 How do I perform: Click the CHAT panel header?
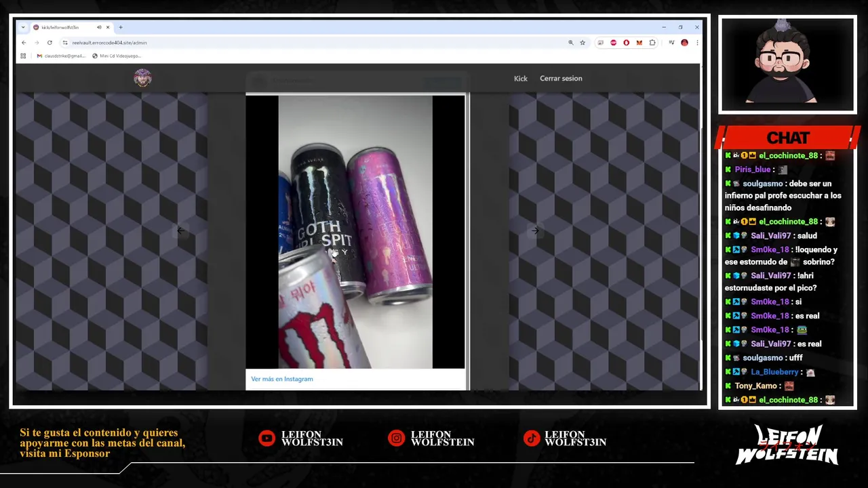787,138
